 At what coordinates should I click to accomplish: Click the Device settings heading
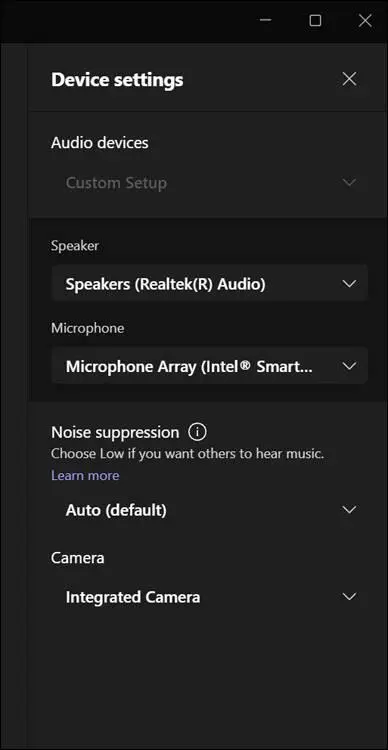click(x=117, y=79)
